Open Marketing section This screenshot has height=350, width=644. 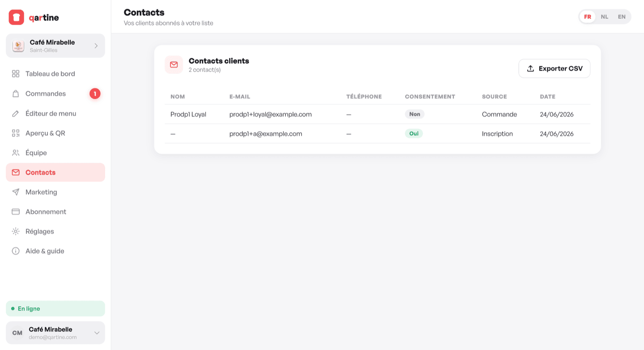pyautogui.click(x=55, y=192)
